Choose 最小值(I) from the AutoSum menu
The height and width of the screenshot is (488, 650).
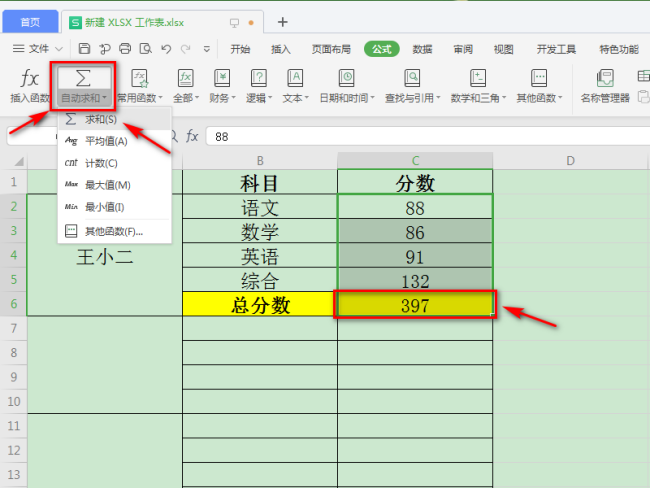[x=114, y=207]
